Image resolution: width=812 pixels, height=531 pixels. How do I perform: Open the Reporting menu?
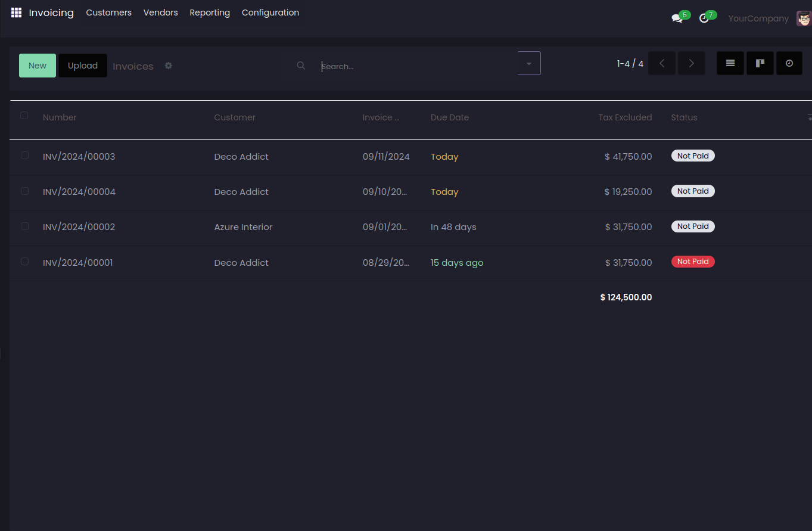coord(210,13)
